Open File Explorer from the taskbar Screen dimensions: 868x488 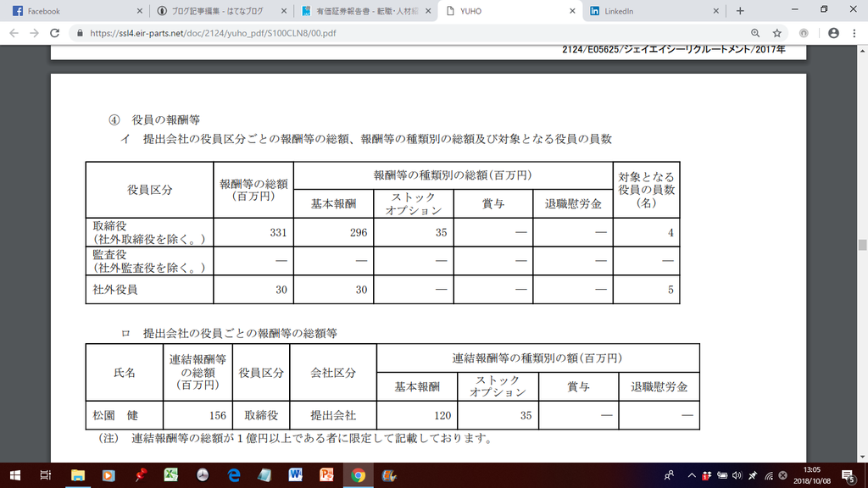click(x=77, y=475)
